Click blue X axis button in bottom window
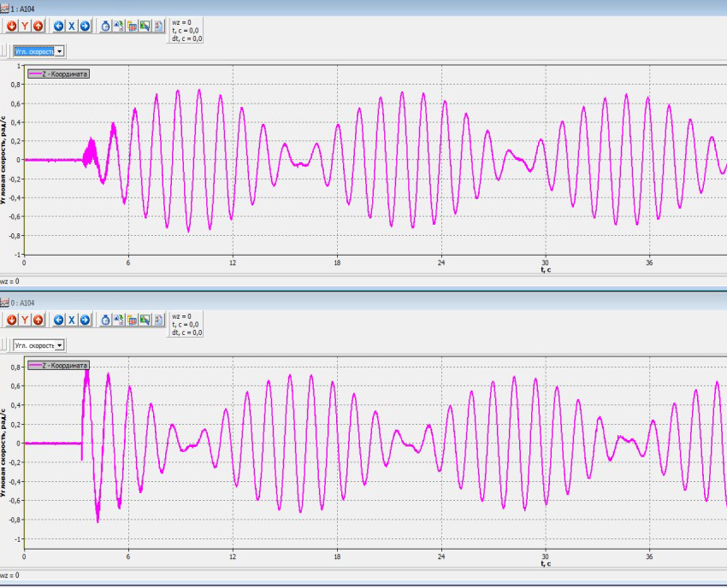Viewport: 727px width, 588px height. pyautogui.click(x=72, y=320)
